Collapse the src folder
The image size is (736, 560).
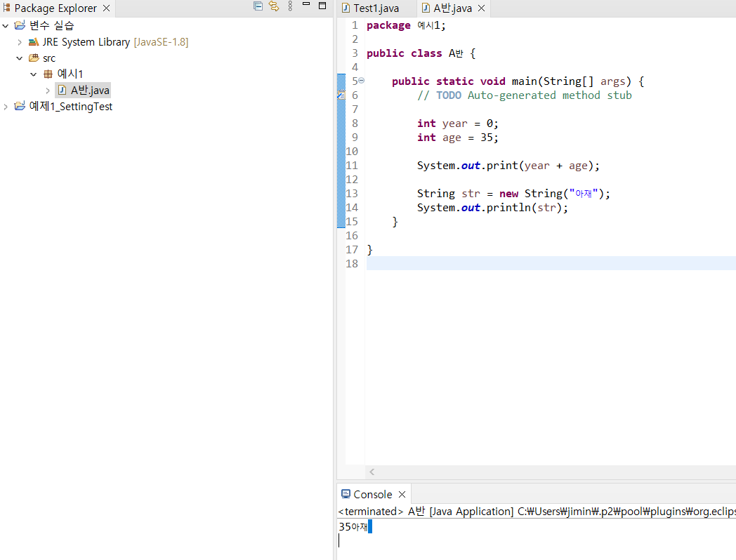pos(19,59)
